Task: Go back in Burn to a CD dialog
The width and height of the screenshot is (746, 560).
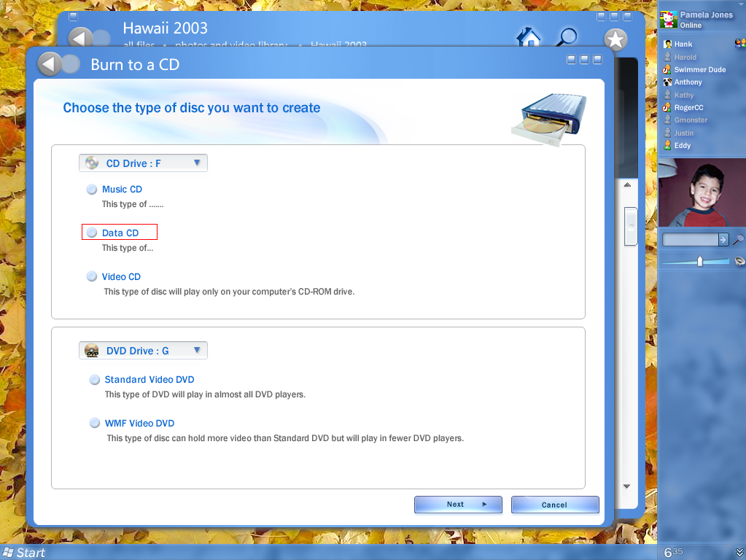Action: 50,64
